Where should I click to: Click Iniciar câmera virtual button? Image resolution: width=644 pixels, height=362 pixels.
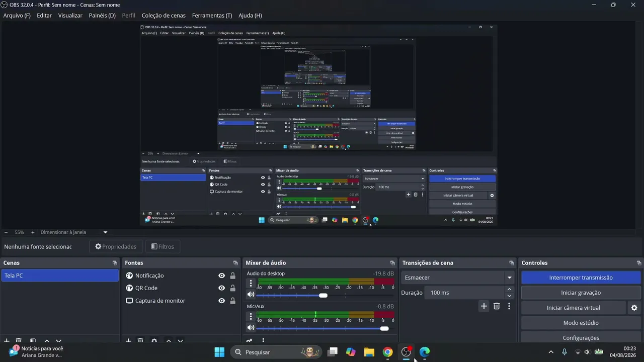(574, 308)
